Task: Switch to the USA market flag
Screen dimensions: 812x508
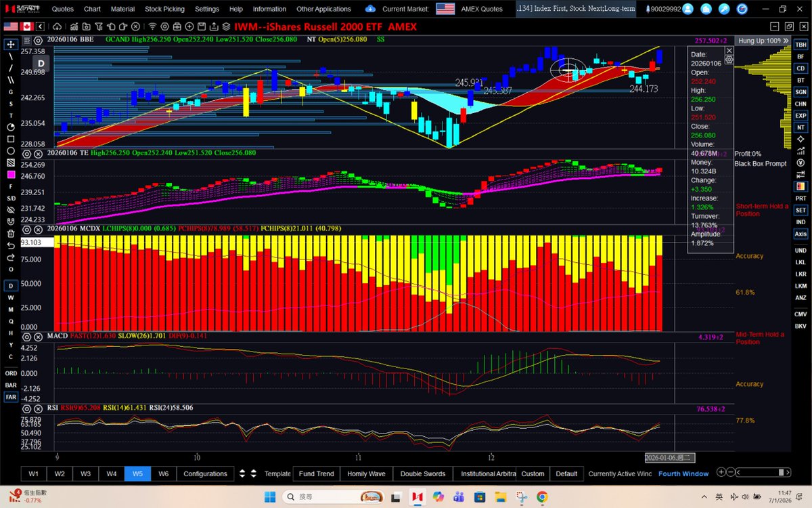Action: (x=10, y=26)
